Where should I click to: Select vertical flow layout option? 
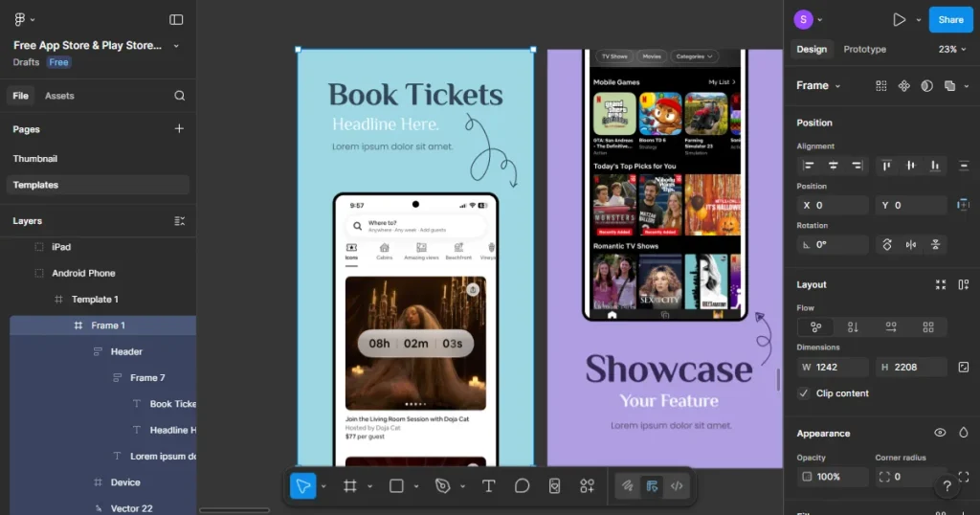point(853,326)
